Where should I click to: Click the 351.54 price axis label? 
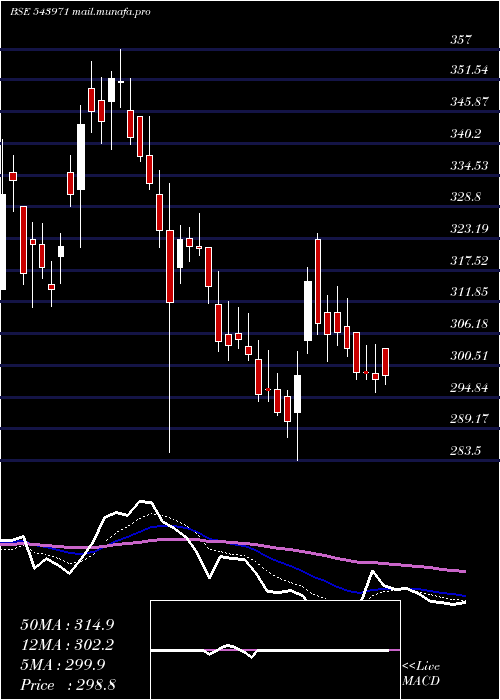click(469, 70)
